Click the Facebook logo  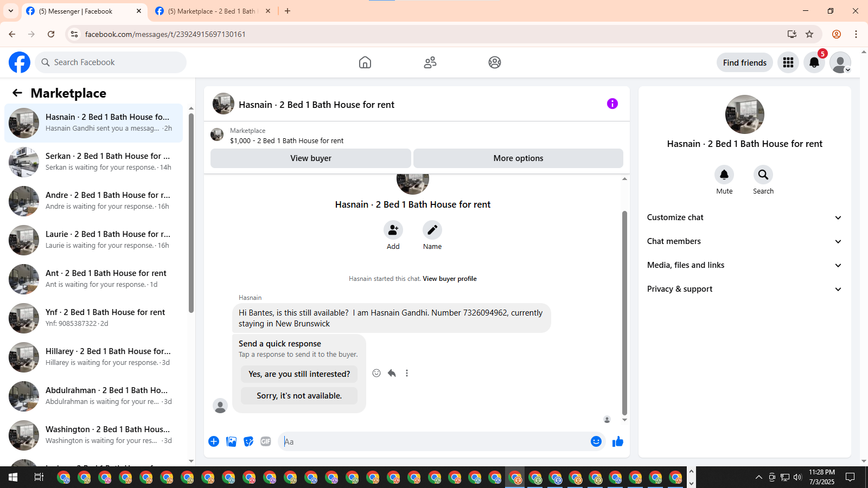point(20,62)
